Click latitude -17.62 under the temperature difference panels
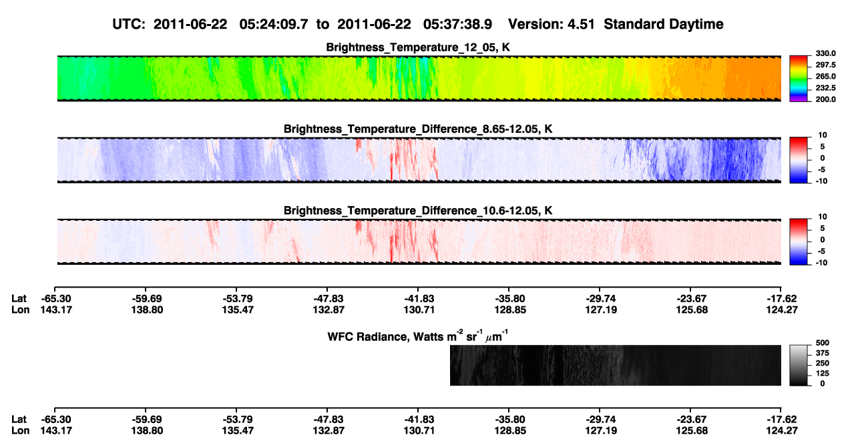 coord(782,299)
